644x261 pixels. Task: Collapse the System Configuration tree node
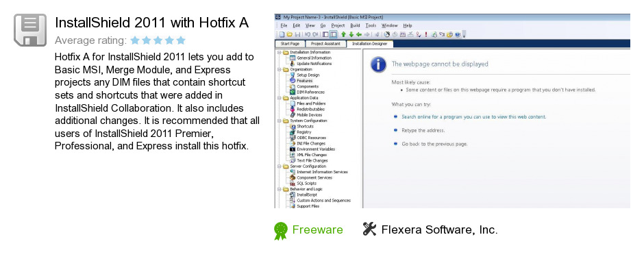pos(279,121)
